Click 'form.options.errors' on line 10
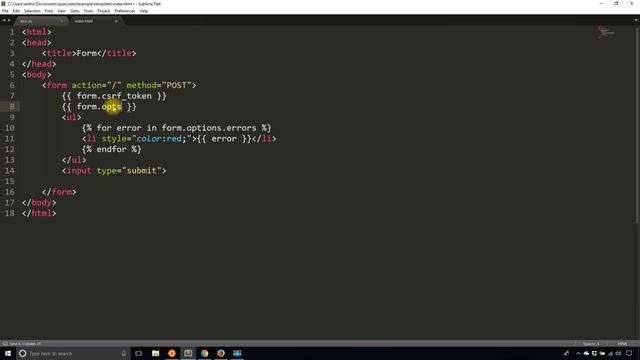The height and width of the screenshot is (360, 640). click(209, 128)
